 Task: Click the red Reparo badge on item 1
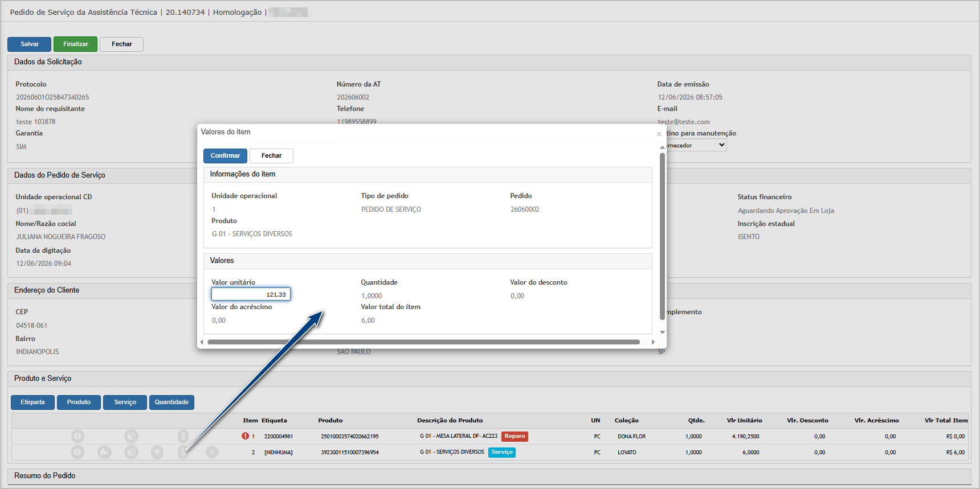[x=514, y=437]
